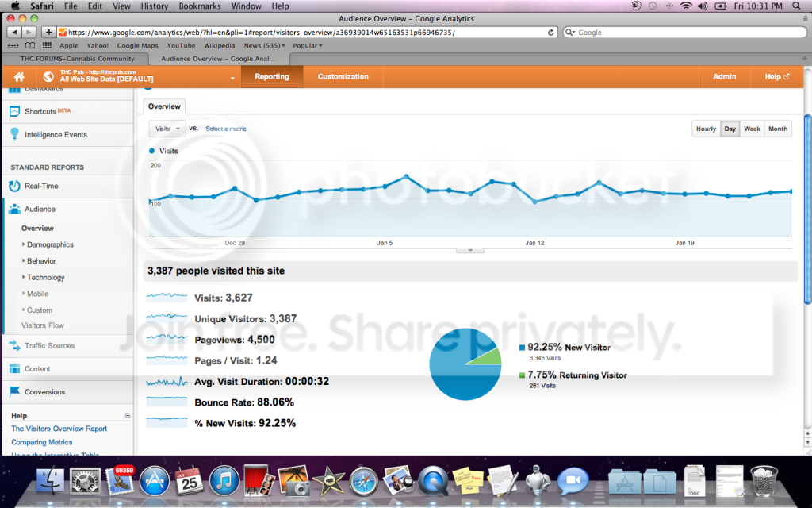Open Photo Booth in the Dock

[259, 480]
